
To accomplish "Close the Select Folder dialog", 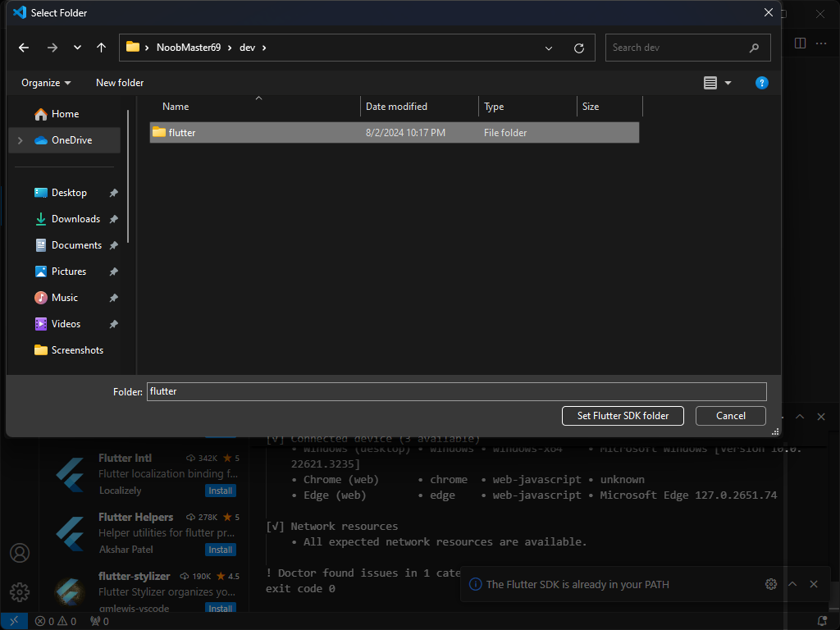I will (x=768, y=12).
